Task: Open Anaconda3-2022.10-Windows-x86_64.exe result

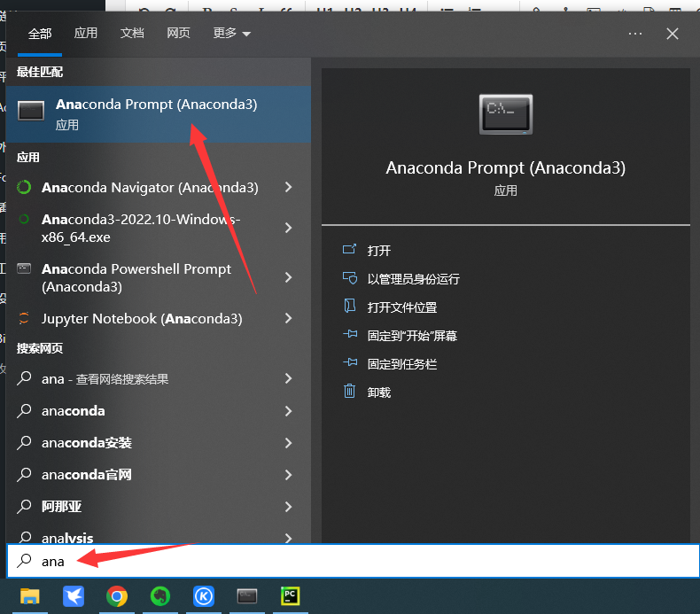Action: [141, 229]
